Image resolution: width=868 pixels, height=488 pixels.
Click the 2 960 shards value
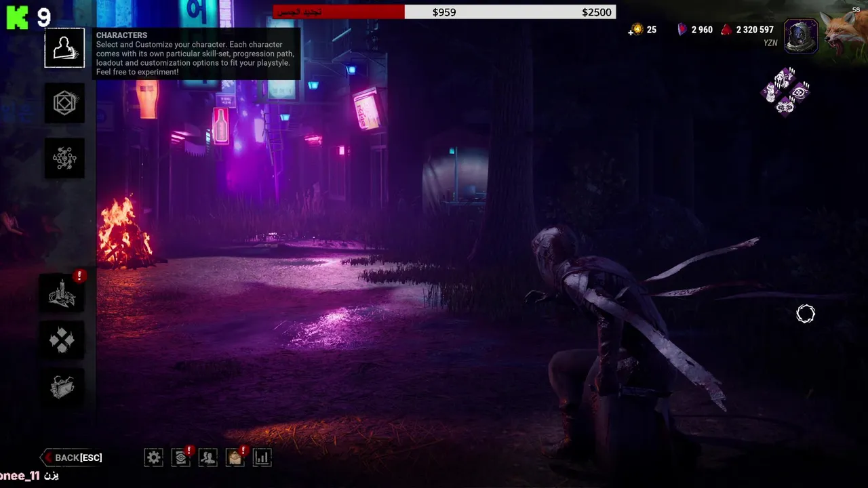tap(702, 30)
